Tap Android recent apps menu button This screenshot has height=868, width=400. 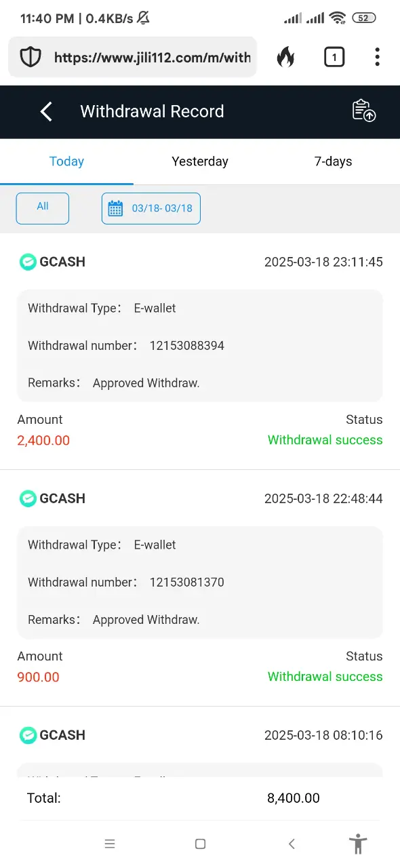[x=110, y=844]
